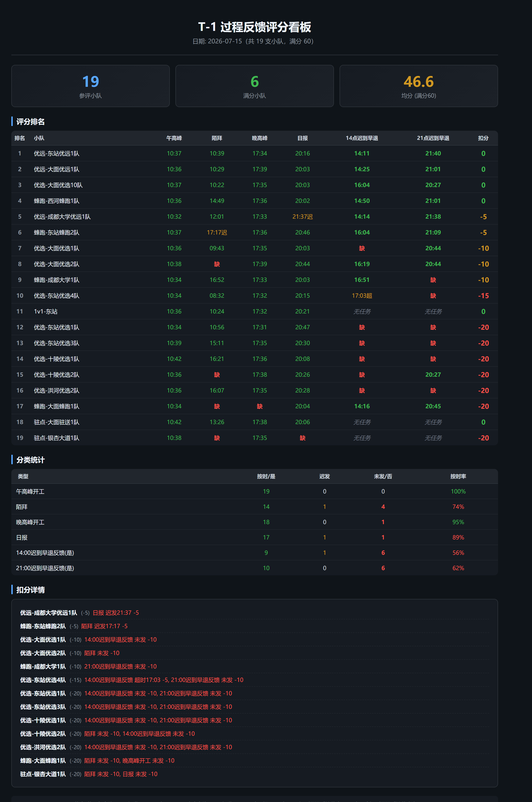Click 优选-东站优选4队 in deduction details
This screenshot has width=532, height=802.
pos(43,680)
